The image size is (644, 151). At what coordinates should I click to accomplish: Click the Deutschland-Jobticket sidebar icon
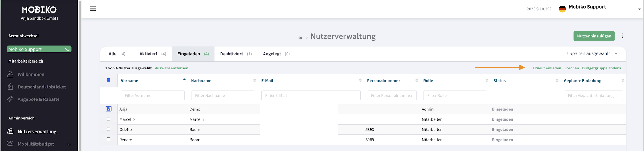point(10,87)
